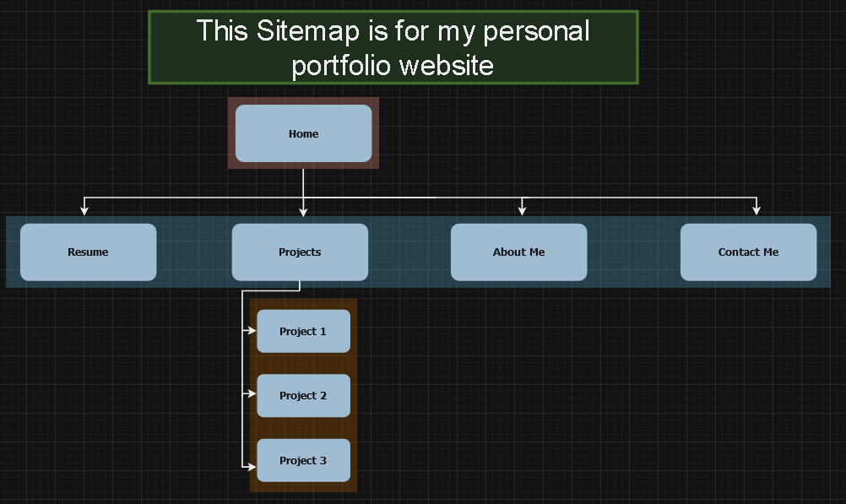Click the arrow pointing to Contact Me
Image resolution: width=846 pixels, height=504 pixels.
(x=757, y=209)
